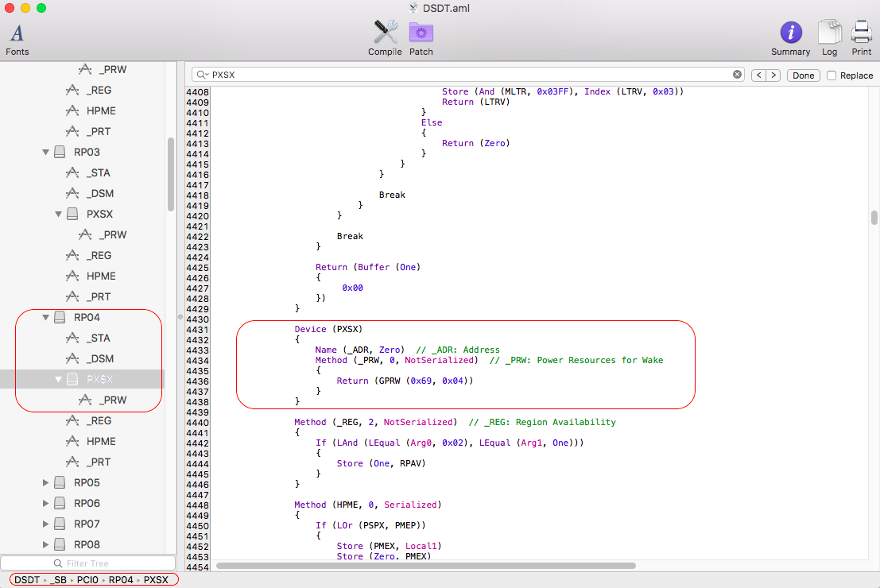The height and width of the screenshot is (588, 880).
Task: Collapse the RP04 tree node
Action: coord(46,318)
